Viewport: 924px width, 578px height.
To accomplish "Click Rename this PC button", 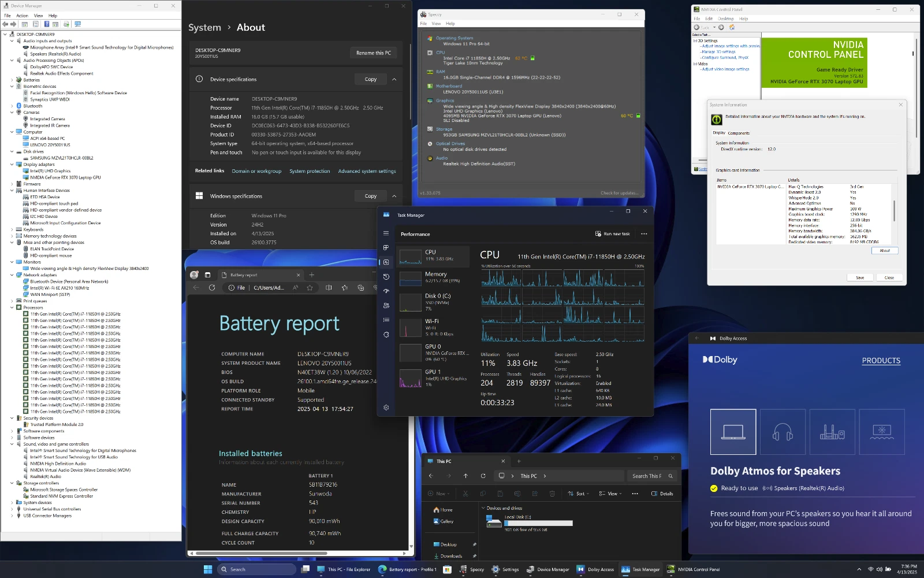I will click(374, 53).
